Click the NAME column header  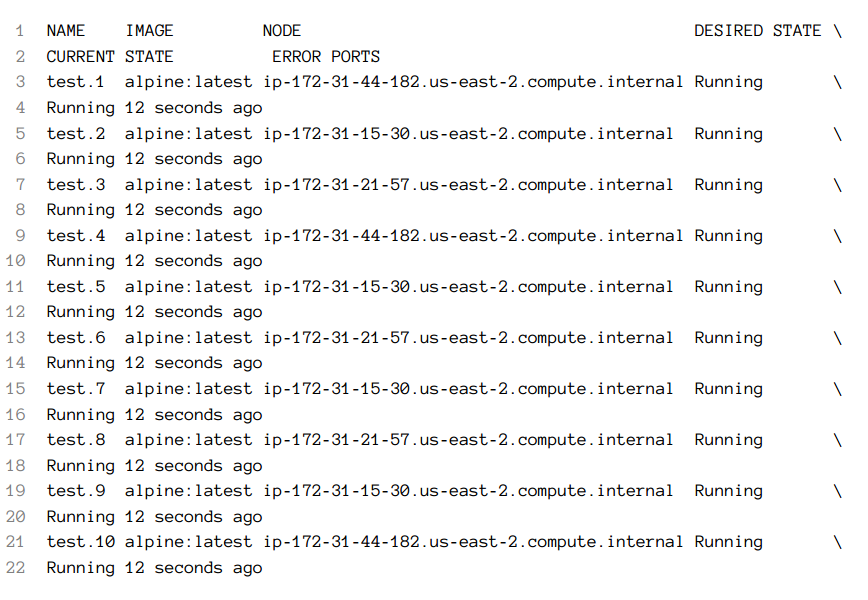(66, 30)
